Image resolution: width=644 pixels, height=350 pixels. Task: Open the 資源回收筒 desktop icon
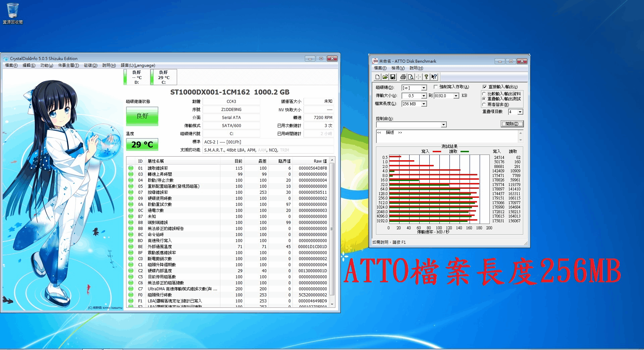point(13,13)
